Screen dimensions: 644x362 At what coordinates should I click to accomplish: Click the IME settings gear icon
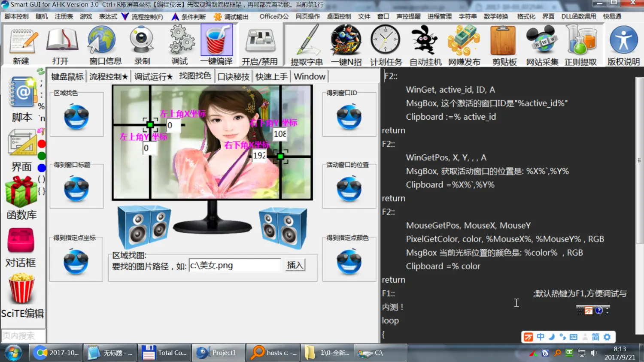[x=607, y=337]
